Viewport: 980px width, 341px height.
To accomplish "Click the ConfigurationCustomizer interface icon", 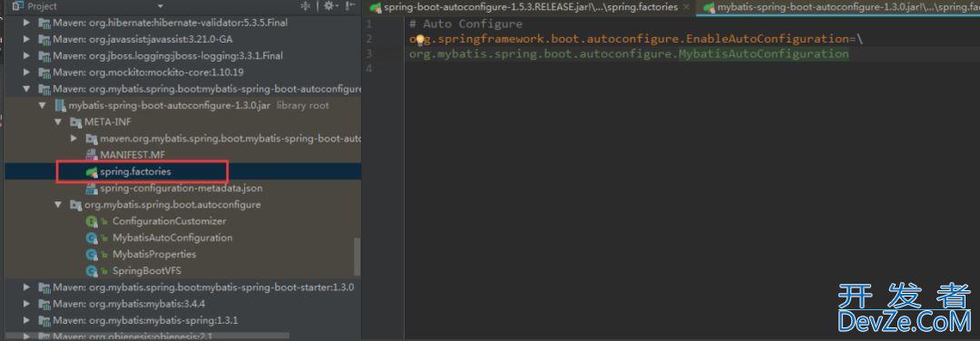I will click(92, 221).
